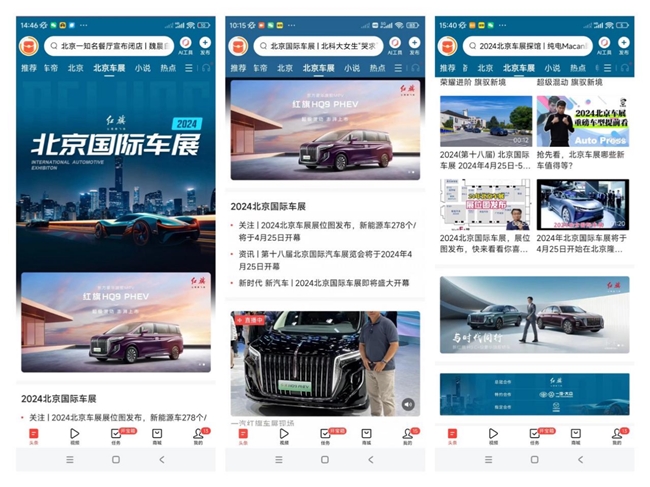Open the 资讯 第十八届北京国际汽车展览会 news item
Screen dimensions: 650x487
(x=325, y=260)
